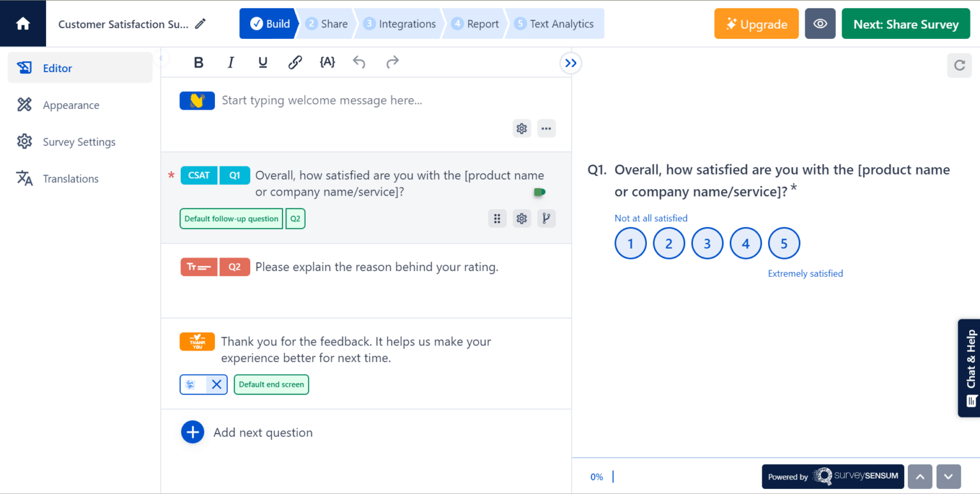Image resolution: width=980 pixels, height=494 pixels.
Task: Insert a variable using the {A} icon
Action: (x=327, y=62)
